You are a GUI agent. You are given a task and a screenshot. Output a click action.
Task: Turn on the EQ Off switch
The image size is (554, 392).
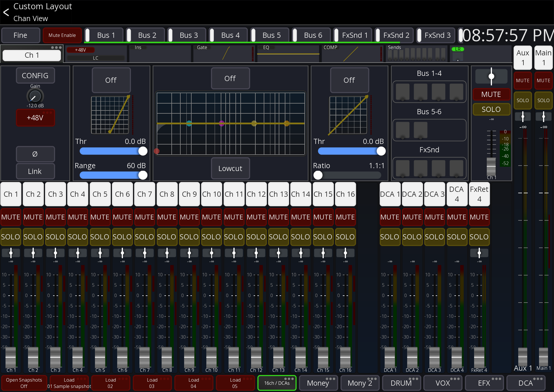(x=230, y=78)
